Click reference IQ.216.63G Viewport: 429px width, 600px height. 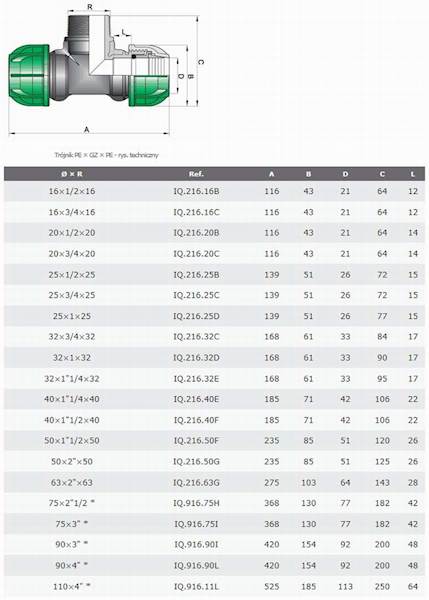(x=196, y=483)
